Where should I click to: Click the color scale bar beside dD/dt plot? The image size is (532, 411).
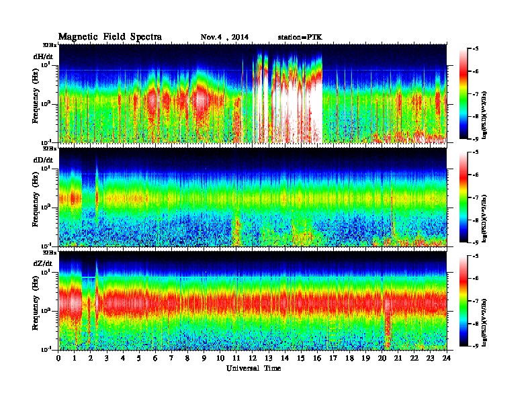pyautogui.click(x=463, y=197)
